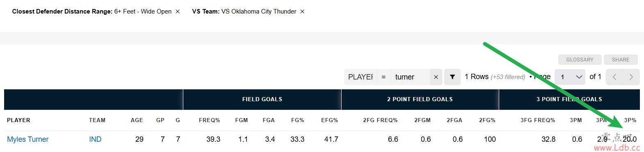Open the page number dropdown
Viewport: 644px width, 152px height.
[570, 77]
